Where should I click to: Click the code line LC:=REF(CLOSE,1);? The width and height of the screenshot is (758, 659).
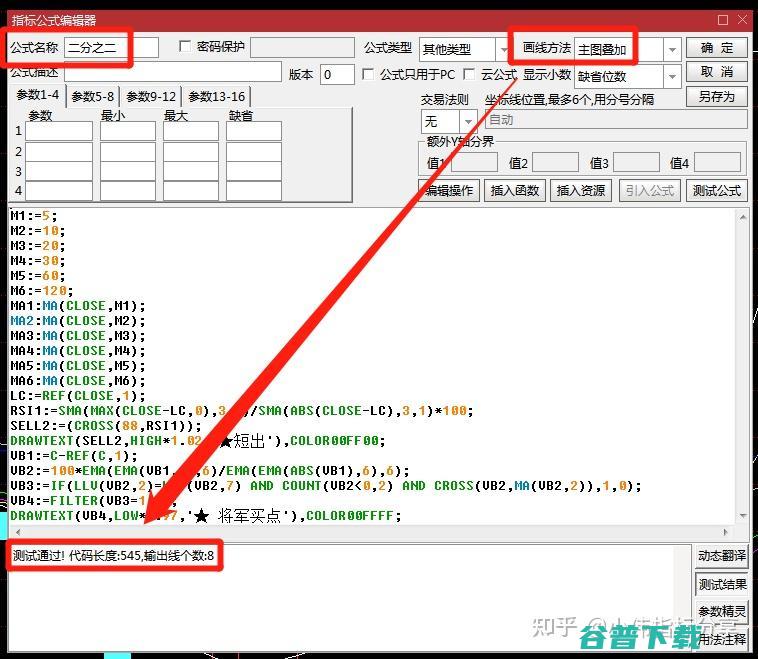(77, 395)
